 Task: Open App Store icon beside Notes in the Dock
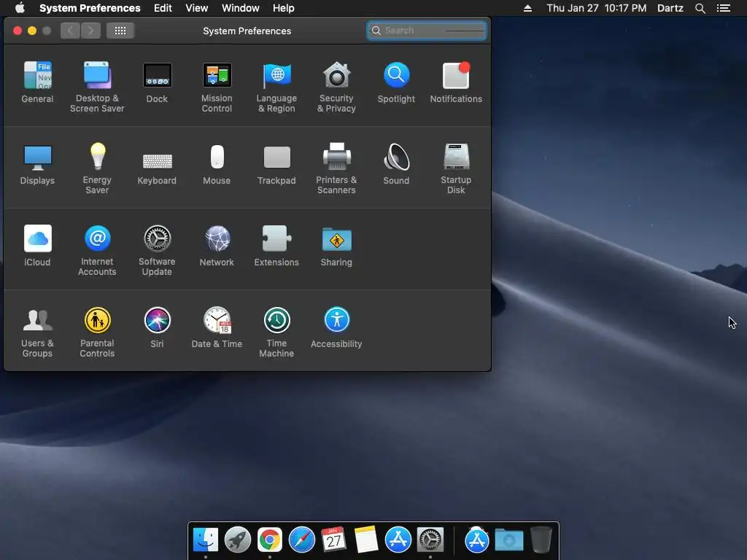point(398,540)
